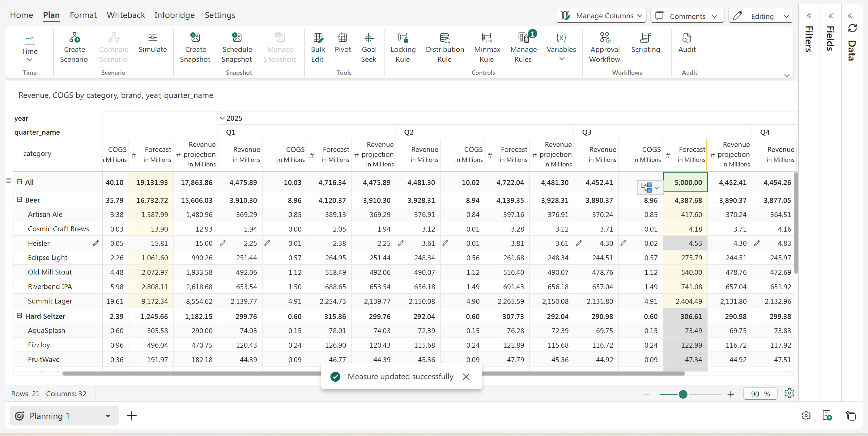The image size is (868, 436).
Task: Open the Audit tool
Action: pos(686,38)
